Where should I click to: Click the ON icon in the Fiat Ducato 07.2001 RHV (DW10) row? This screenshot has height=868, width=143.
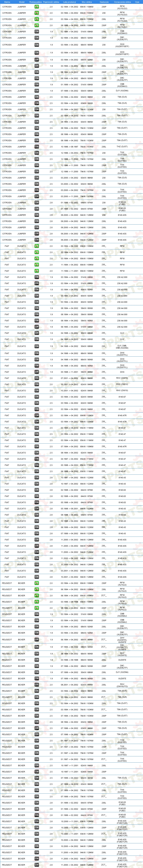click(x=36, y=378)
